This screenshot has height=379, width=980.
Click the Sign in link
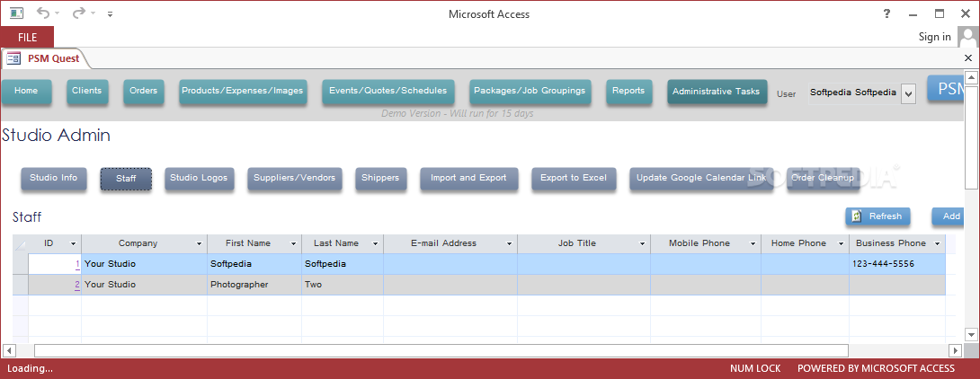(x=934, y=37)
